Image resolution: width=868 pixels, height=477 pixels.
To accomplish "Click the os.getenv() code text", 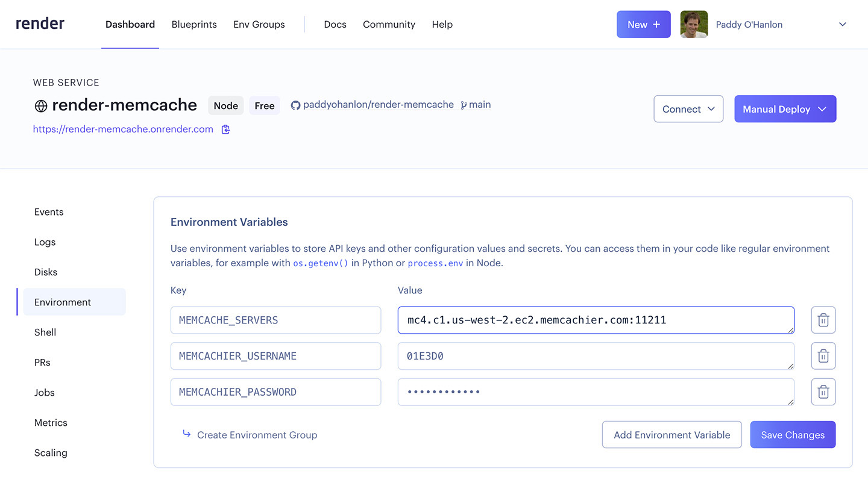I will point(321,263).
